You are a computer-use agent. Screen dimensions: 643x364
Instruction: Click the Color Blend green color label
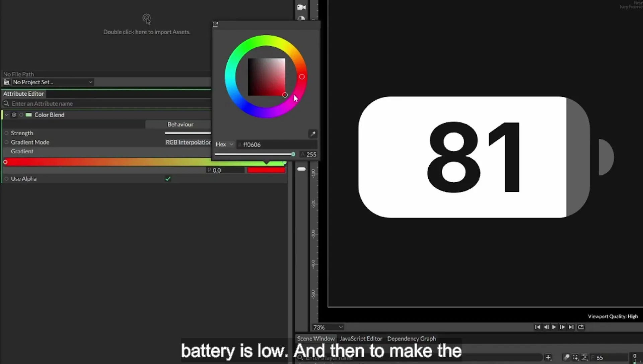(29, 115)
